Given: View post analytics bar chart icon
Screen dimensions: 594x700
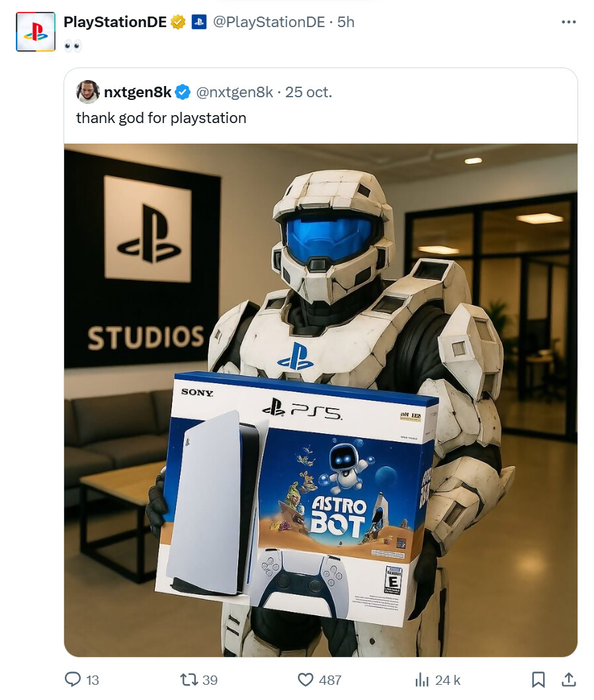Looking at the screenshot, I should 422,679.
